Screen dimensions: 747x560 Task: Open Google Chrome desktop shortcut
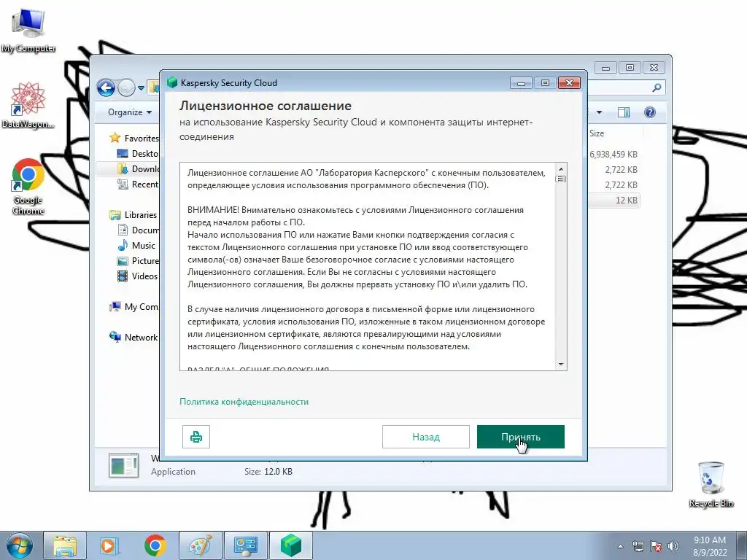[28, 187]
